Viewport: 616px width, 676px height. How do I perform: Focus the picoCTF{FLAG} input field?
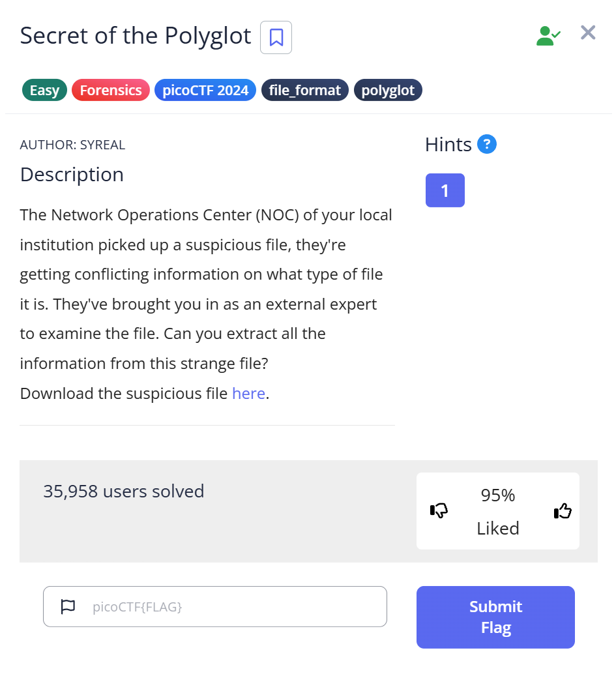(235, 607)
